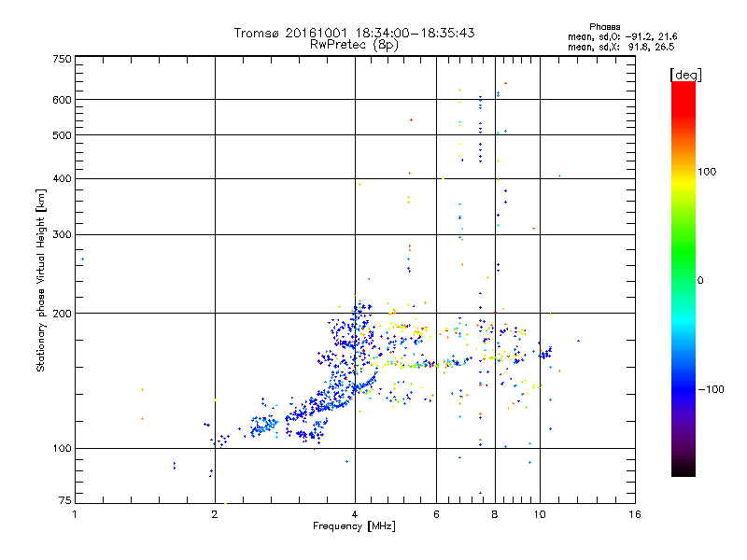This screenshot has width=747, height=560.
Task: Click x-axis label '8'
Action: 495,514
